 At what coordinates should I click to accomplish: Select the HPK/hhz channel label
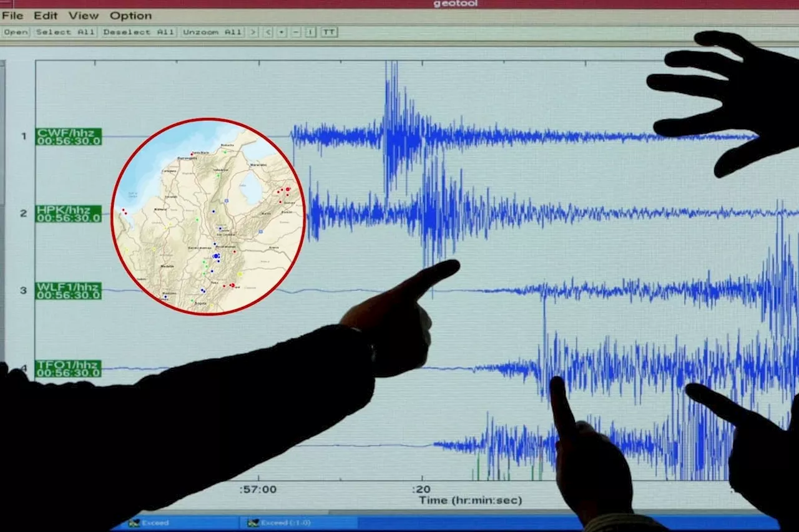[x=69, y=213]
